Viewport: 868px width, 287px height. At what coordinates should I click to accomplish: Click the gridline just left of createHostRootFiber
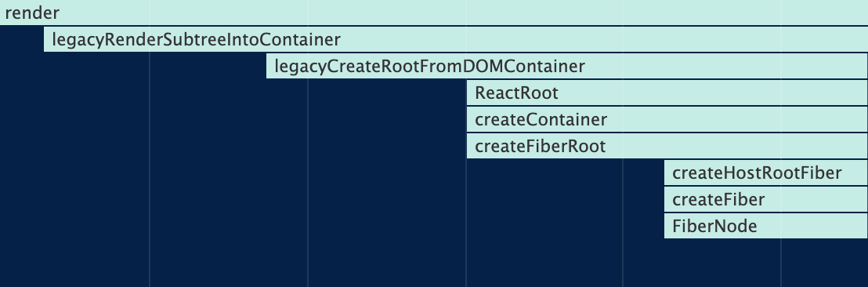coord(624,222)
